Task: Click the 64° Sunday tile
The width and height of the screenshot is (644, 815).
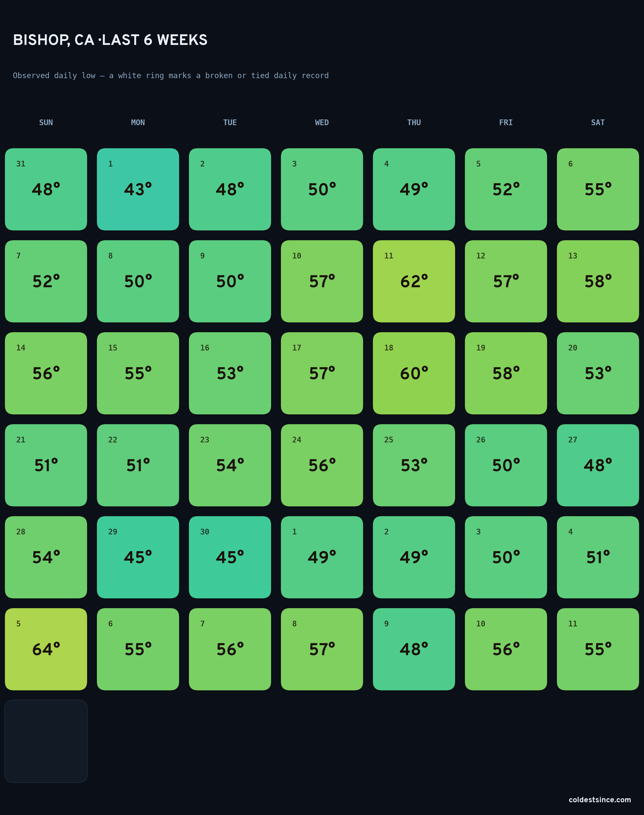Action: [46, 649]
